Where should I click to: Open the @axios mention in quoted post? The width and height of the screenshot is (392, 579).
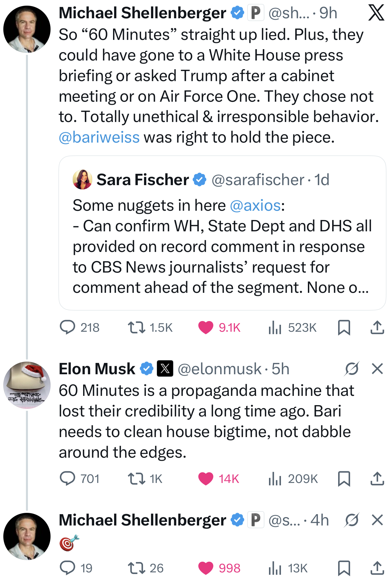point(255,205)
